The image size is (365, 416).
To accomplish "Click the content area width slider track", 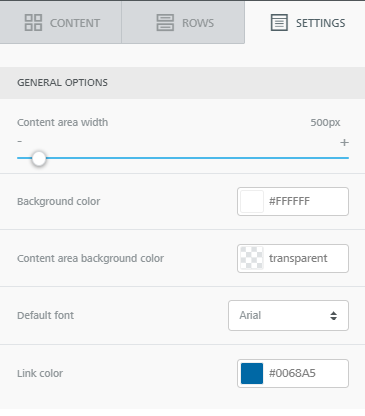I will [x=183, y=158].
